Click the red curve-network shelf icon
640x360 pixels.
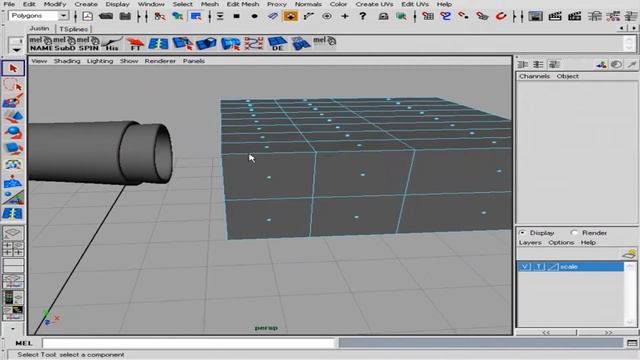pos(253,44)
